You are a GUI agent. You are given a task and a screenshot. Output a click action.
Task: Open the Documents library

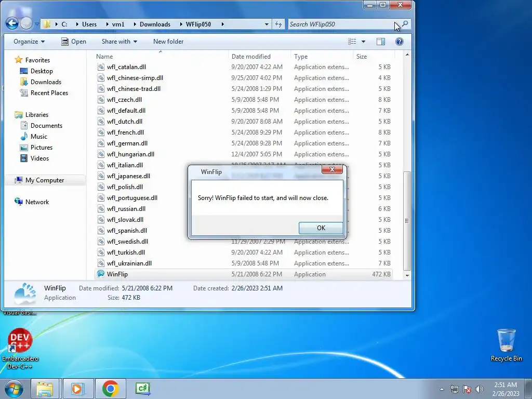(x=46, y=126)
